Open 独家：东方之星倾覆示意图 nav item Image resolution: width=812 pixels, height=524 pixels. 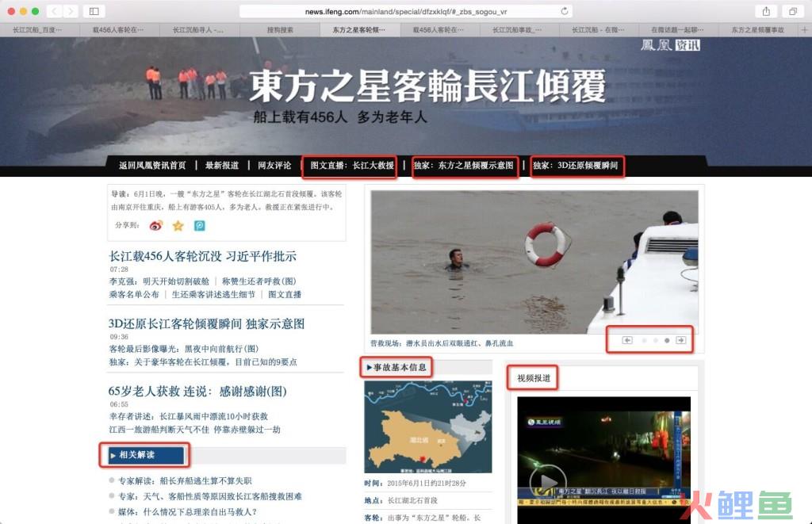463,165
